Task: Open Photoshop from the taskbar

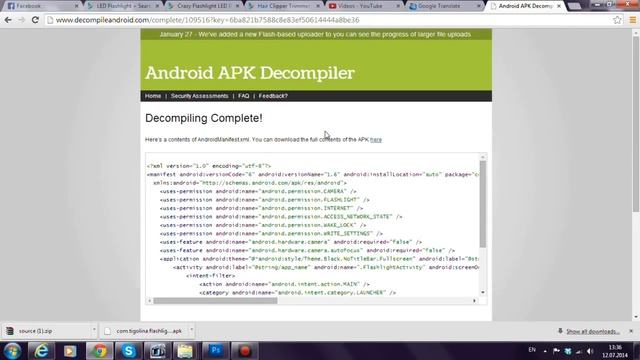Action: [216, 351]
